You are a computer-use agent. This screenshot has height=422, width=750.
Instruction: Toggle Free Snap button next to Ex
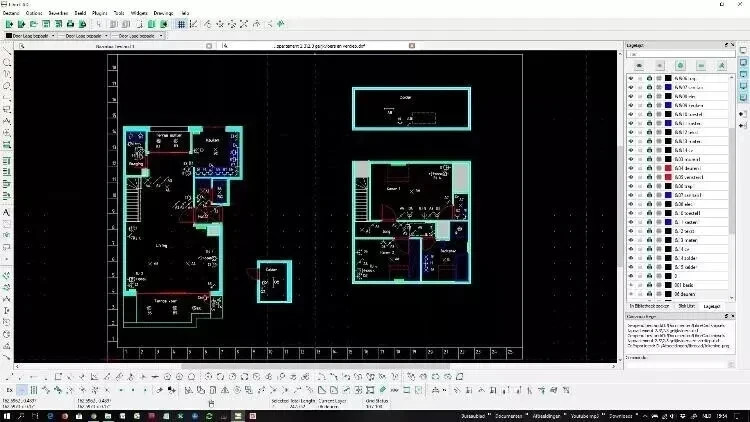point(22,390)
